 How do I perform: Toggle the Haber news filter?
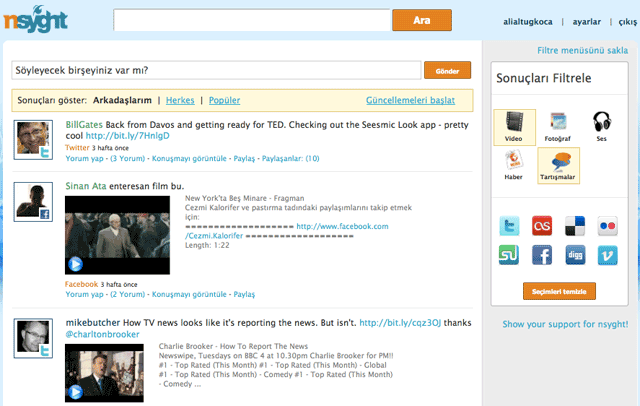pos(513,166)
